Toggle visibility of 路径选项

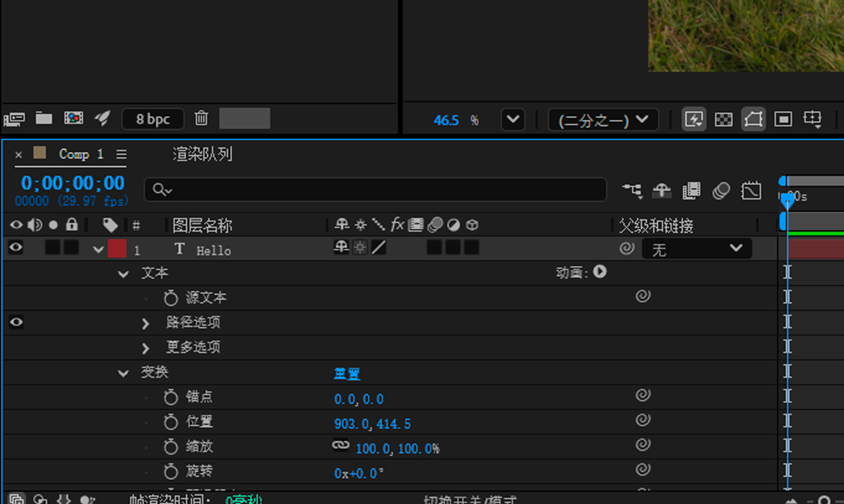(16, 322)
